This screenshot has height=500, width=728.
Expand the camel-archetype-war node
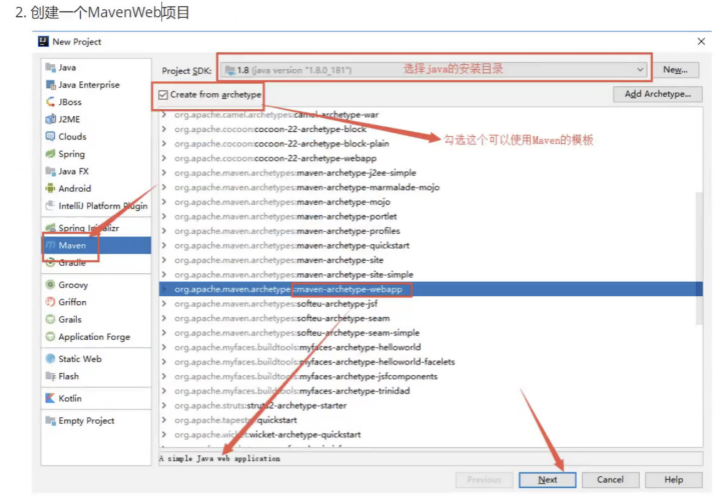click(x=164, y=115)
